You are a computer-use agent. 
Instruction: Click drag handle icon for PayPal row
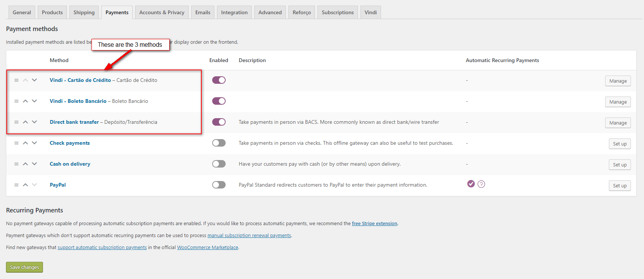pyautogui.click(x=16, y=185)
